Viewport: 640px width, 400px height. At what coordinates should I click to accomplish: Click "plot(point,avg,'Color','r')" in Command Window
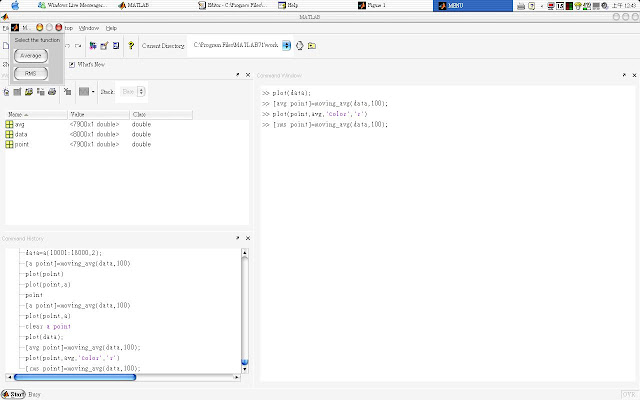click(320, 114)
